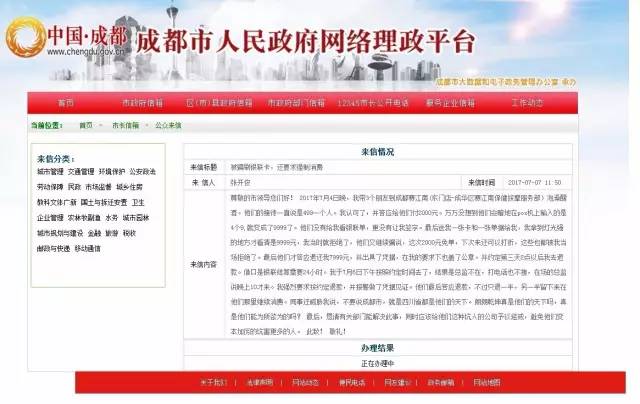Select the 邮政与快递 letter category
640x404 pixels.
coord(53,249)
